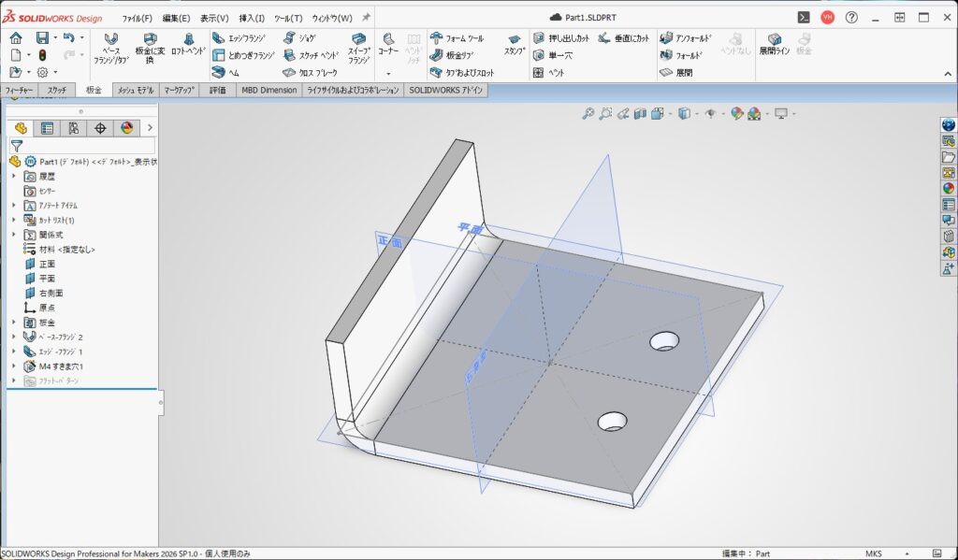Viewport: 958px width, 560px height.
Task: Click the feature tree filter input field
Action: [89, 146]
